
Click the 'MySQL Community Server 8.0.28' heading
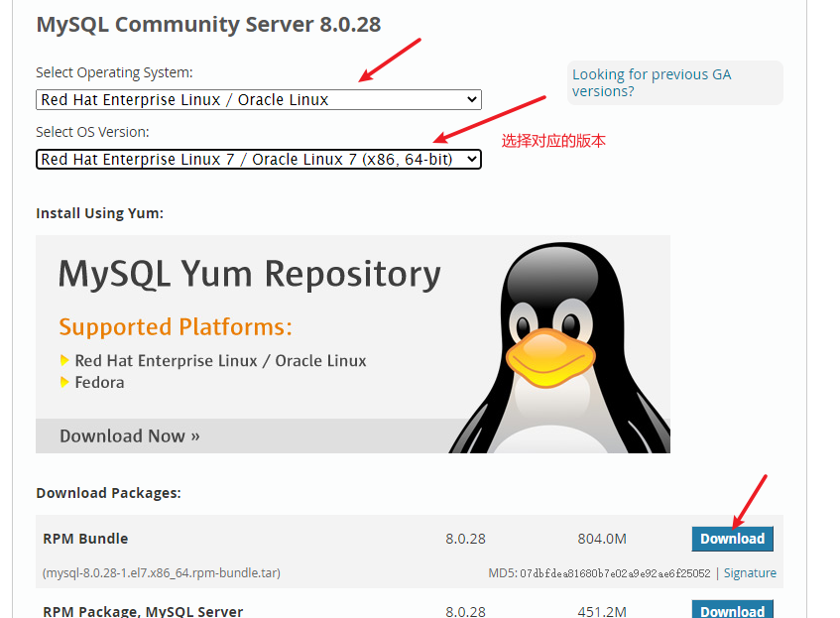[208, 24]
